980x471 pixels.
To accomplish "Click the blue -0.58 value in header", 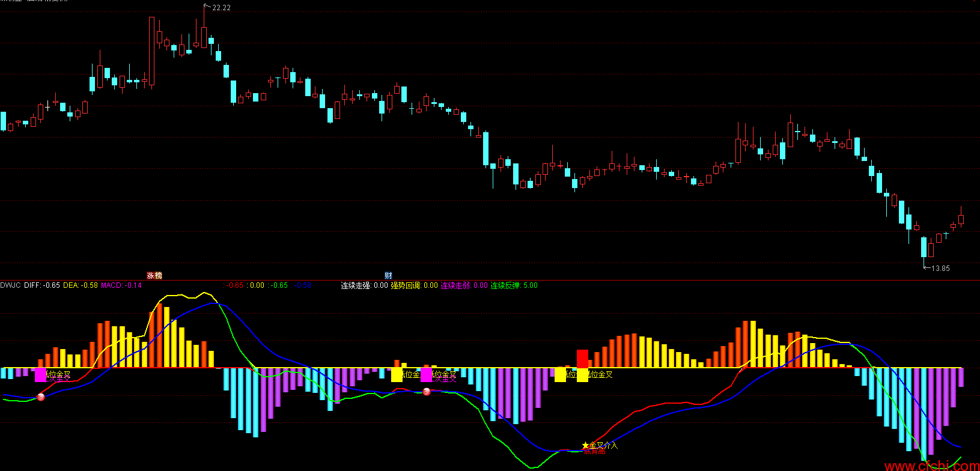I will pyautogui.click(x=302, y=285).
